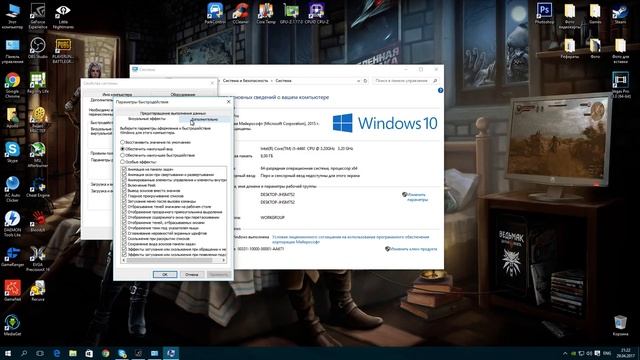
Task: Select the restore default values radio button
Action: point(122,142)
